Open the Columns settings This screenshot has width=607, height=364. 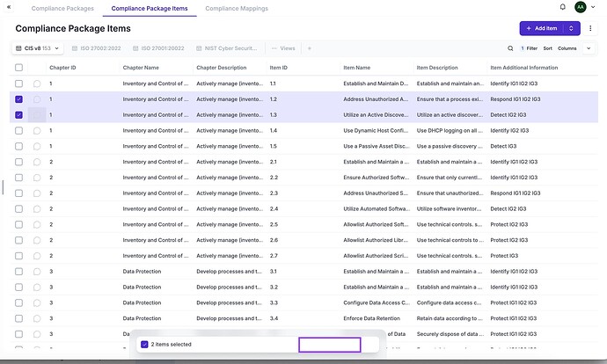[567, 48]
